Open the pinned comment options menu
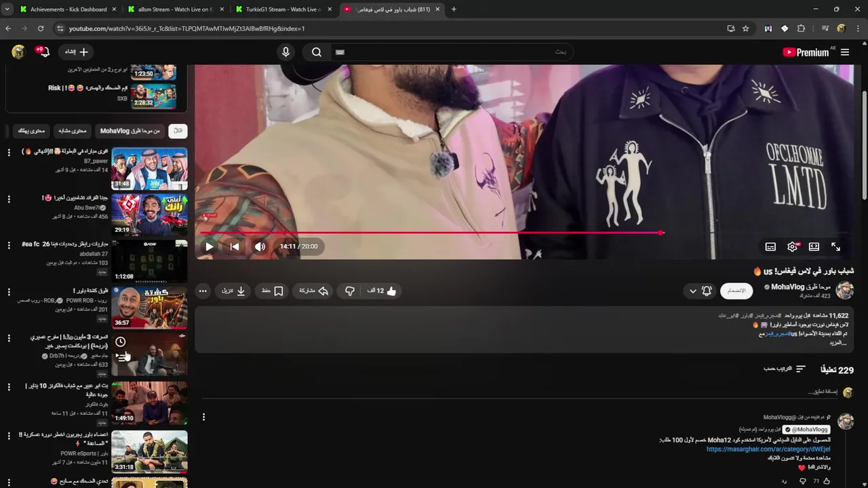 click(x=203, y=417)
